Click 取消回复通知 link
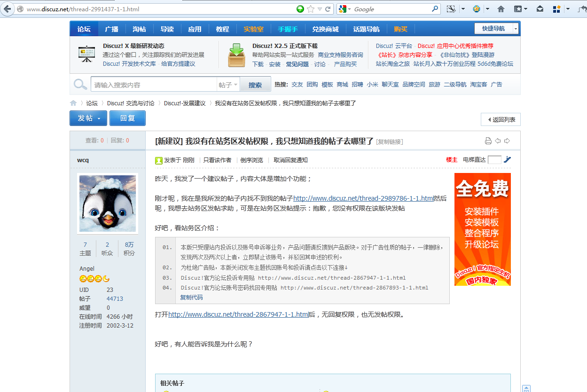Viewport: 587px width, 392px height. [291, 160]
